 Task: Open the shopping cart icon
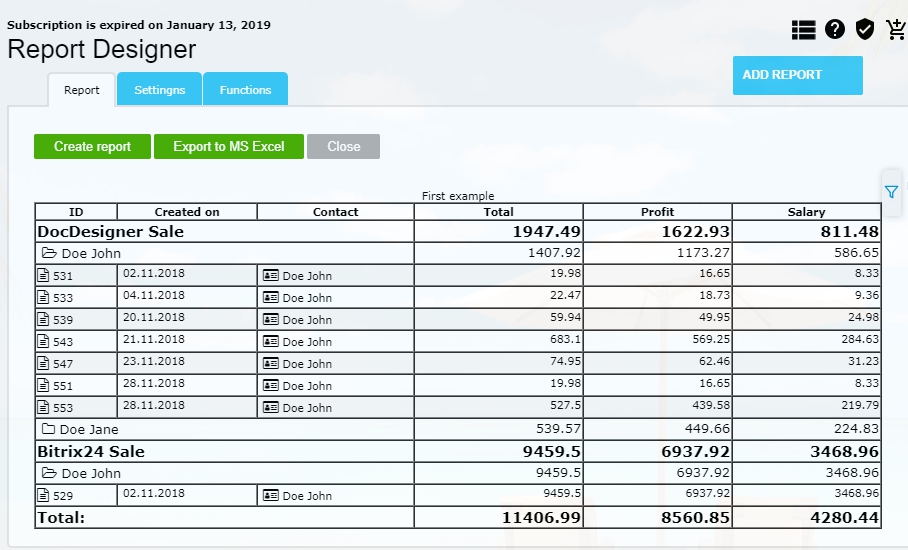coord(896,29)
